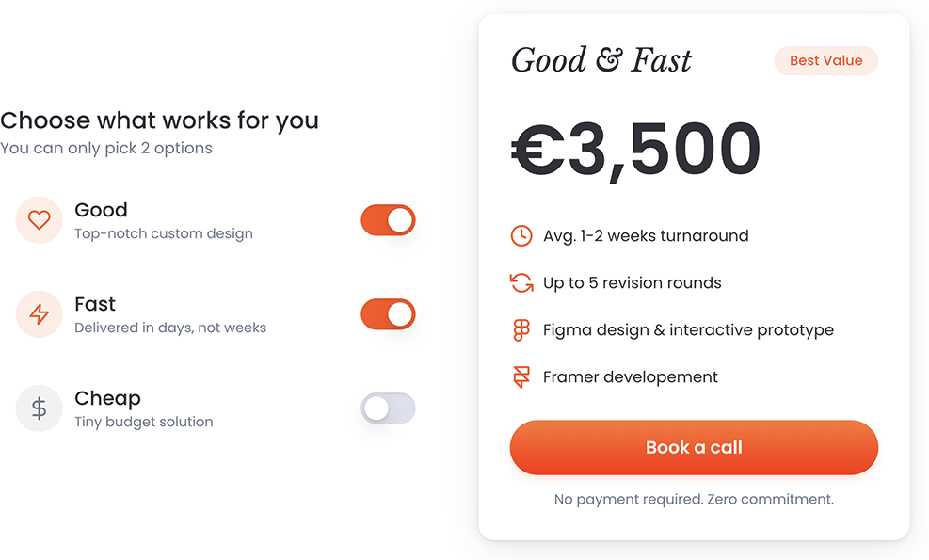Click the Avg. 1-2 weeks turnaround text
The height and width of the screenshot is (560, 929).
[646, 235]
